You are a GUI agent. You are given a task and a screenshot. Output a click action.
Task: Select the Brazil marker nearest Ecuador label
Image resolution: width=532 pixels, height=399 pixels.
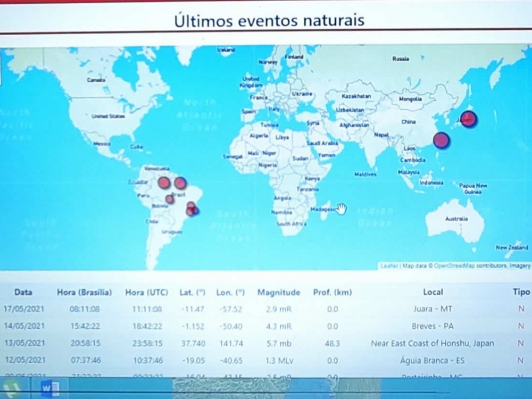(164, 183)
